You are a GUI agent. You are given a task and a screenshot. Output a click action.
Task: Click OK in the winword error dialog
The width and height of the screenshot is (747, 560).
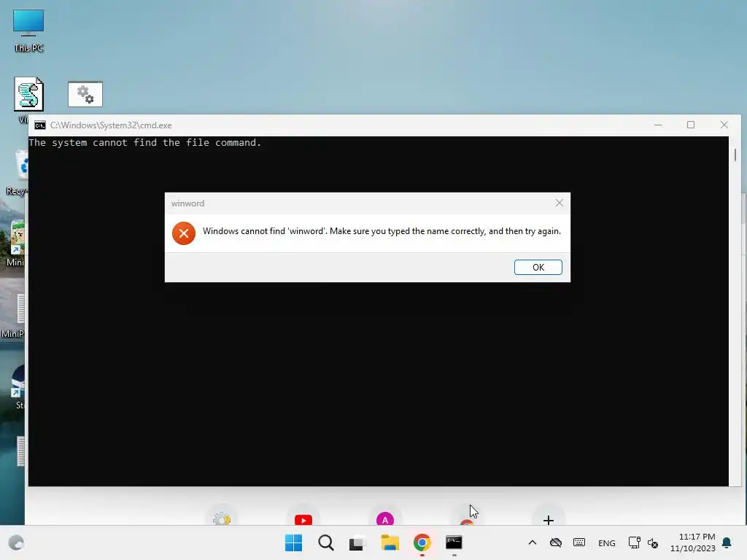[538, 267]
